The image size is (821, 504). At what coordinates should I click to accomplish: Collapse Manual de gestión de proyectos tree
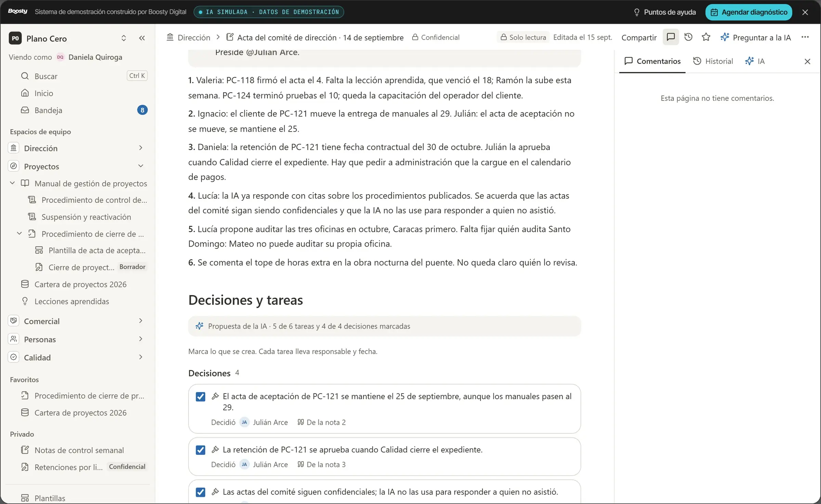(12, 183)
